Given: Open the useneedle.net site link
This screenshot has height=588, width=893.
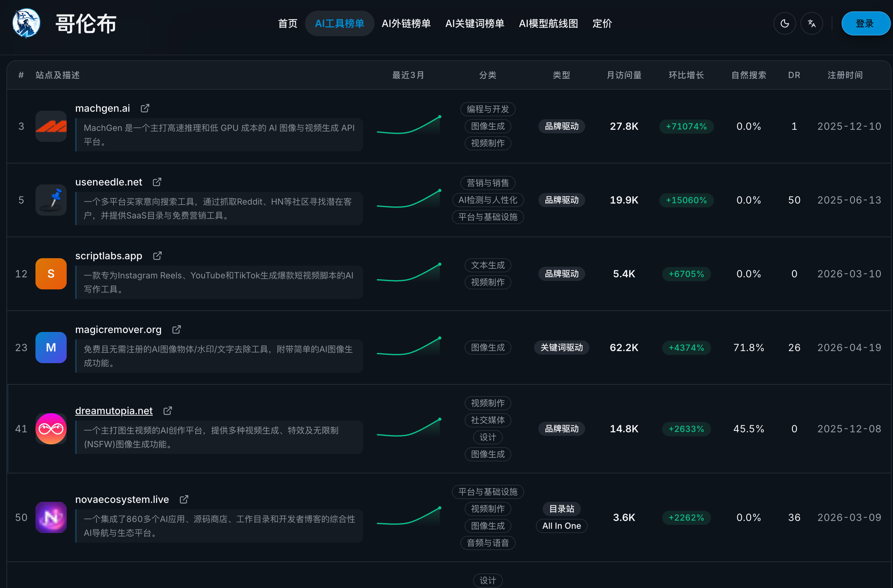Looking at the screenshot, I should [x=109, y=182].
